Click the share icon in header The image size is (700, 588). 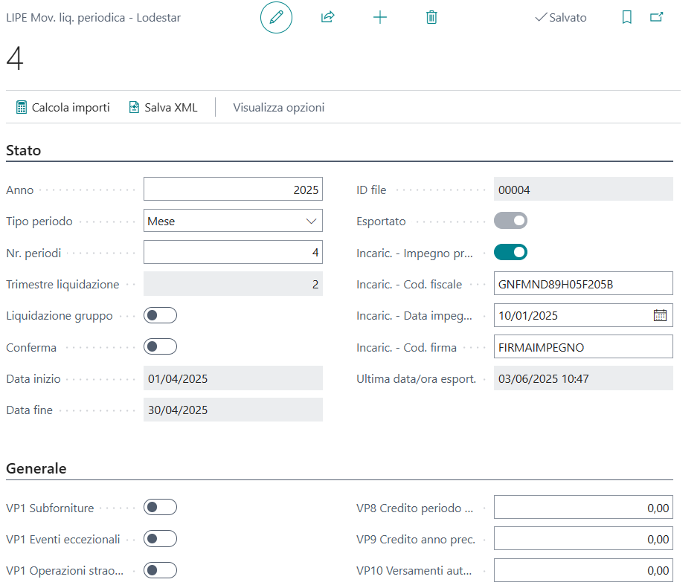pos(327,18)
